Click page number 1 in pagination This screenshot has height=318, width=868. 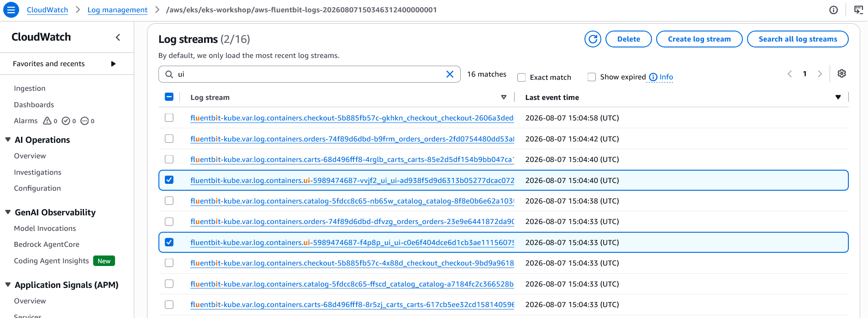coord(805,74)
